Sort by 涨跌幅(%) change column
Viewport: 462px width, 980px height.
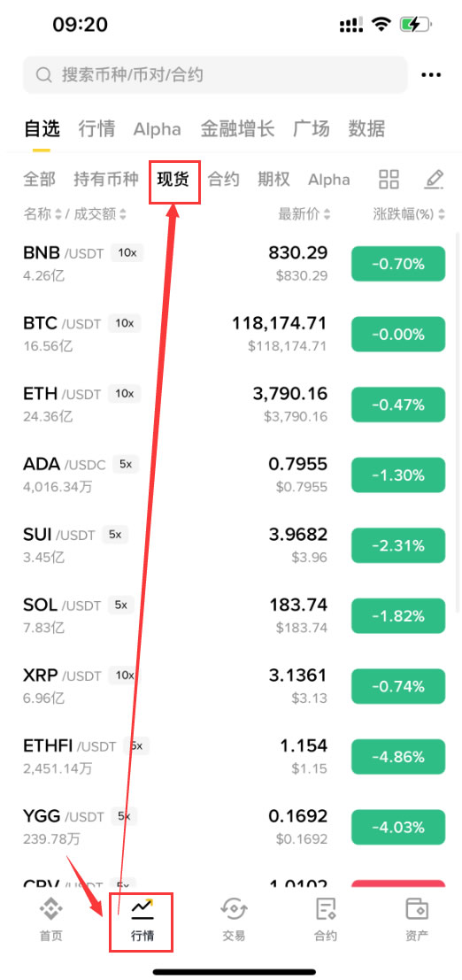(x=409, y=214)
